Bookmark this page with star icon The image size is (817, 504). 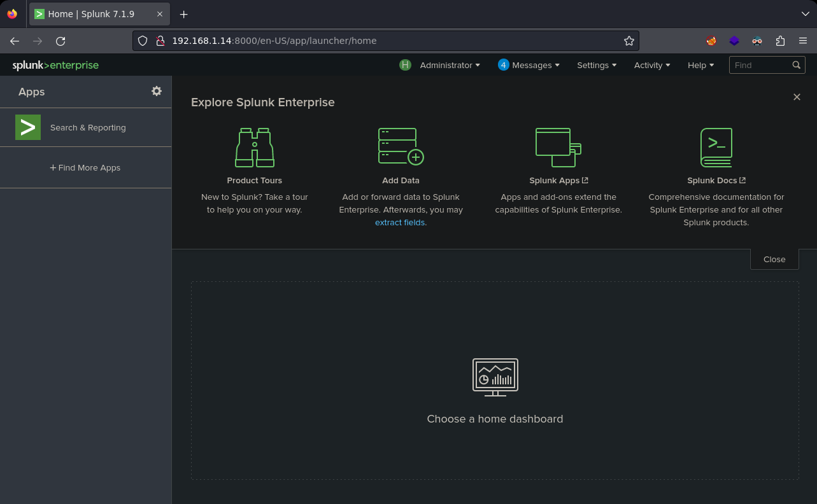click(629, 41)
